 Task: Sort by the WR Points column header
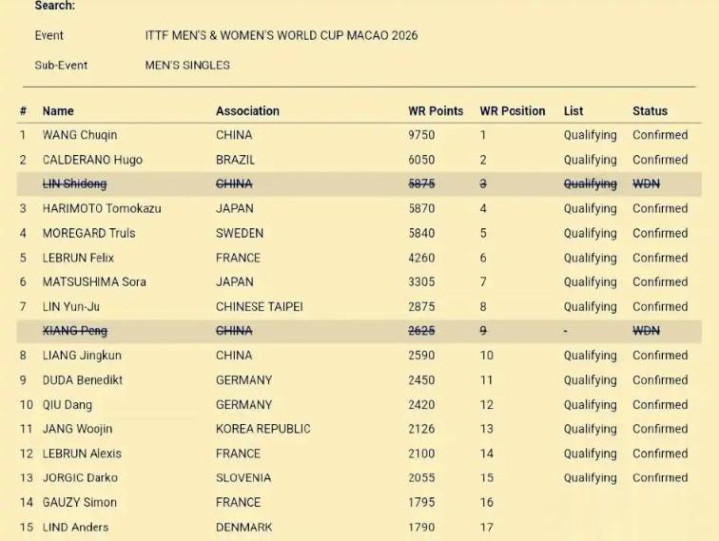[x=435, y=111]
